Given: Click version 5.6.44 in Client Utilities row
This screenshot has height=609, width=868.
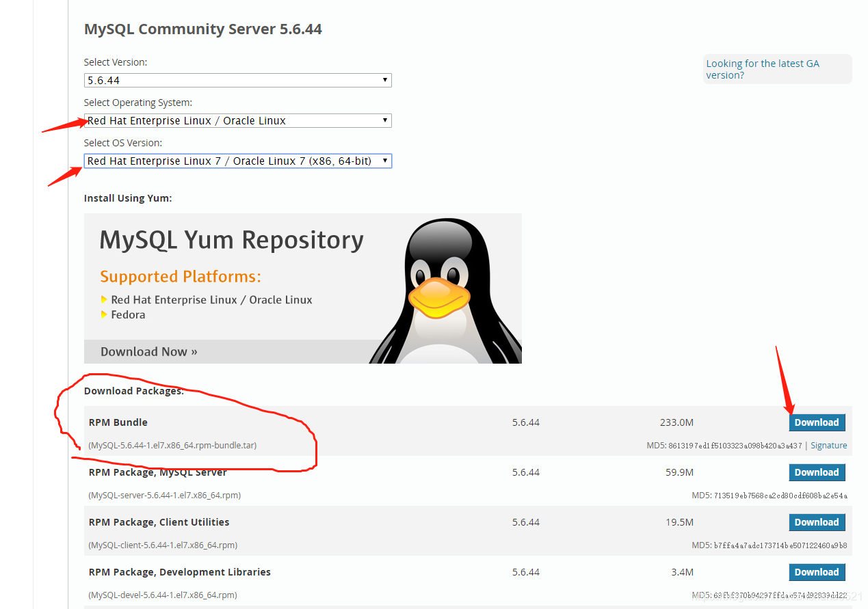Looking at the screenshot, I should (526, 522).
